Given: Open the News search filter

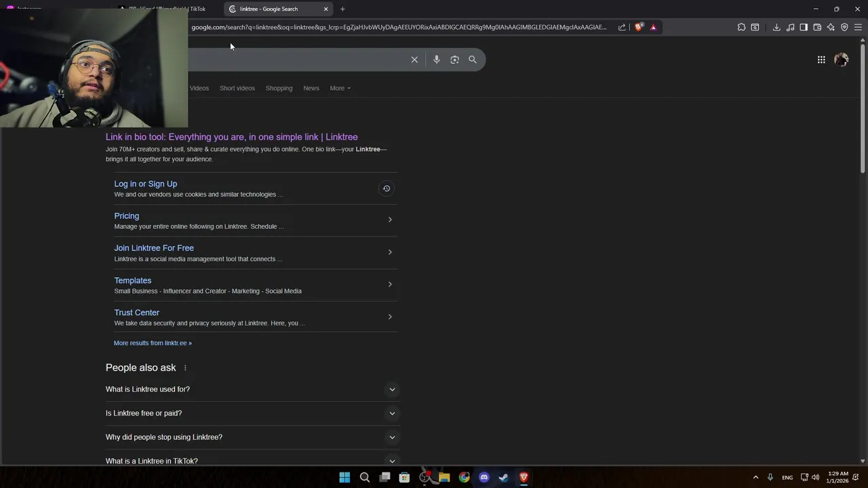Looking at the screenshot, I should 311,88.
